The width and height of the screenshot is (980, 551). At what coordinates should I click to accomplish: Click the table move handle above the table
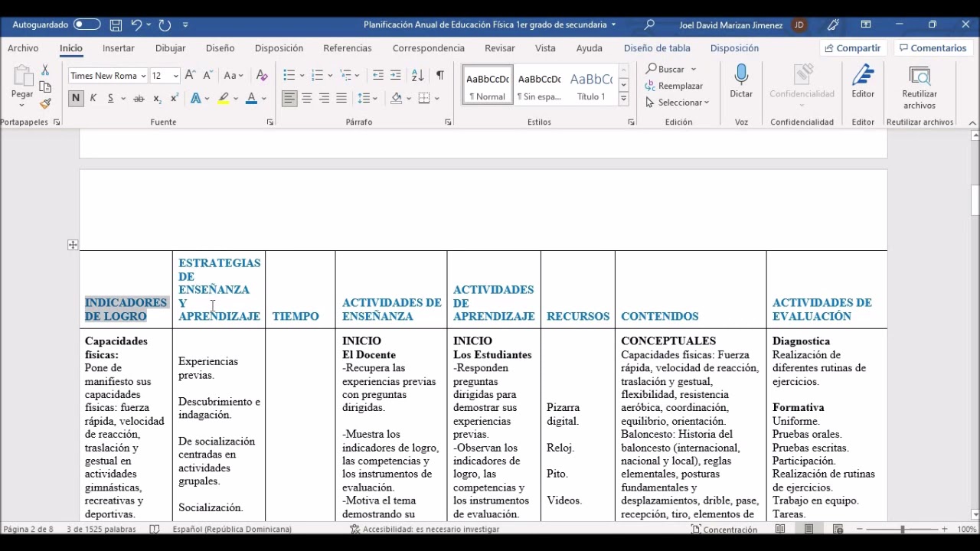[x=72, y=244]
